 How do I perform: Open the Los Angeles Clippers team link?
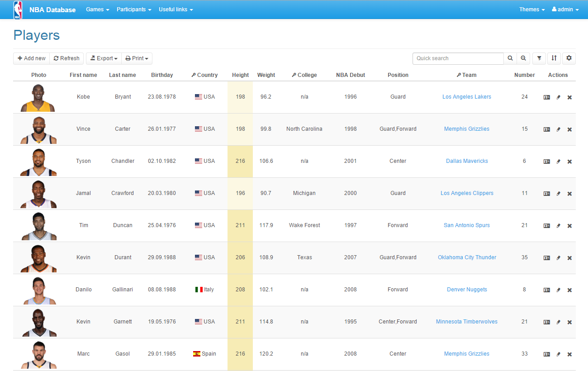click(467, 193)
